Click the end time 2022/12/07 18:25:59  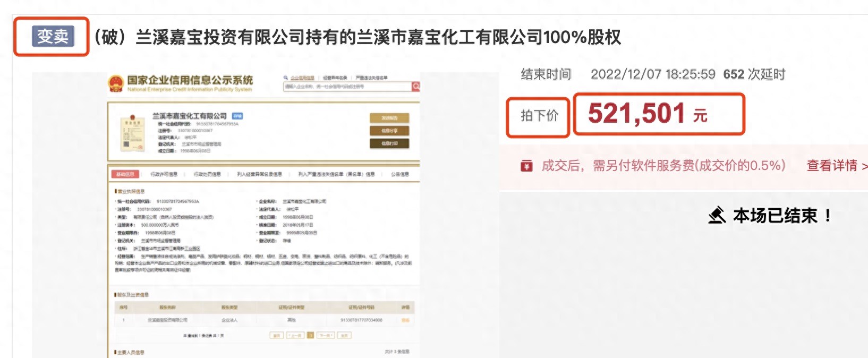click(653, 74)
